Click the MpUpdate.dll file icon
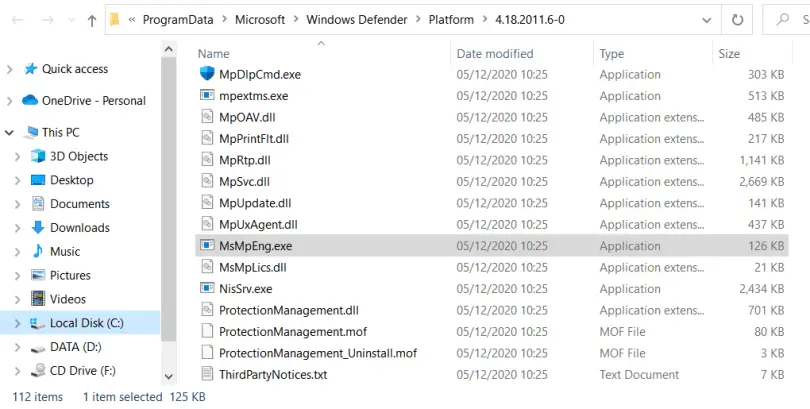Viewport: 810px width, 409px height. (x=207, y=202)
